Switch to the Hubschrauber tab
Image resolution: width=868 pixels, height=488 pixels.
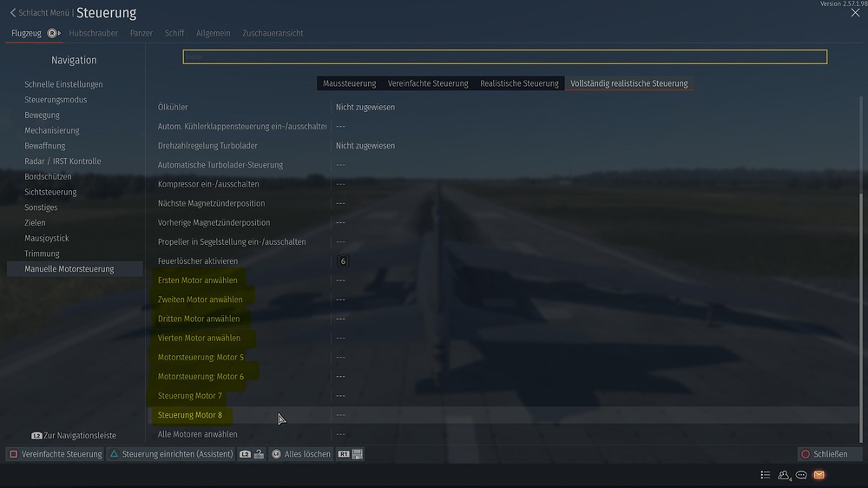(x=93, y=33)
